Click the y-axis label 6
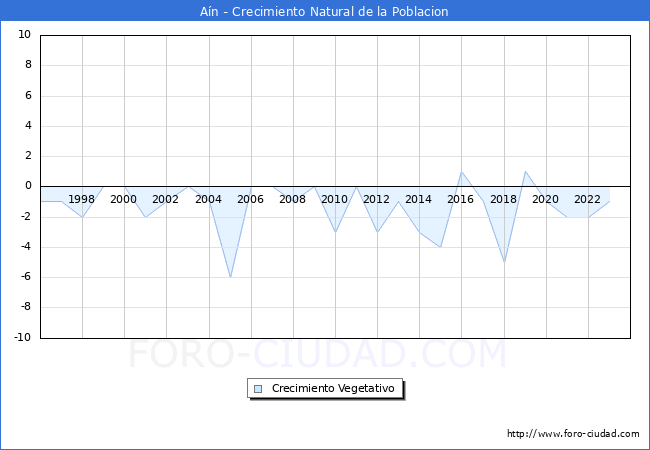 coord(28,95)
